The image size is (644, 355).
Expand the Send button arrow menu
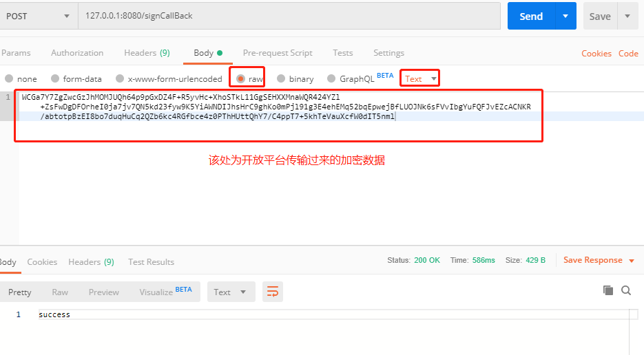[565, 16]
